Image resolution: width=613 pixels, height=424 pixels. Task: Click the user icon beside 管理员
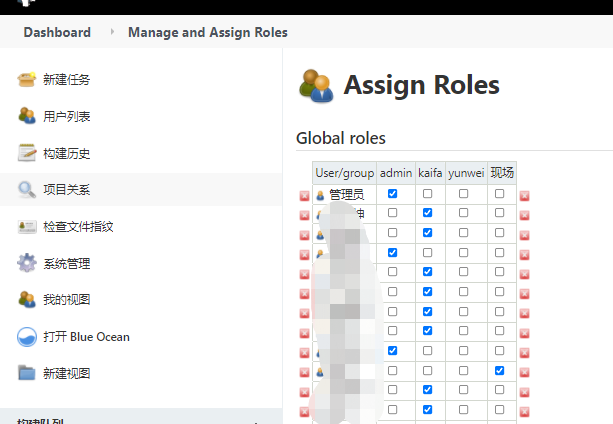coord(320,195)
